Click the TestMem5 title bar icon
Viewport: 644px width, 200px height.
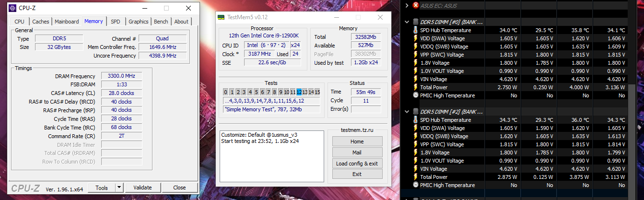pos(221,17)
